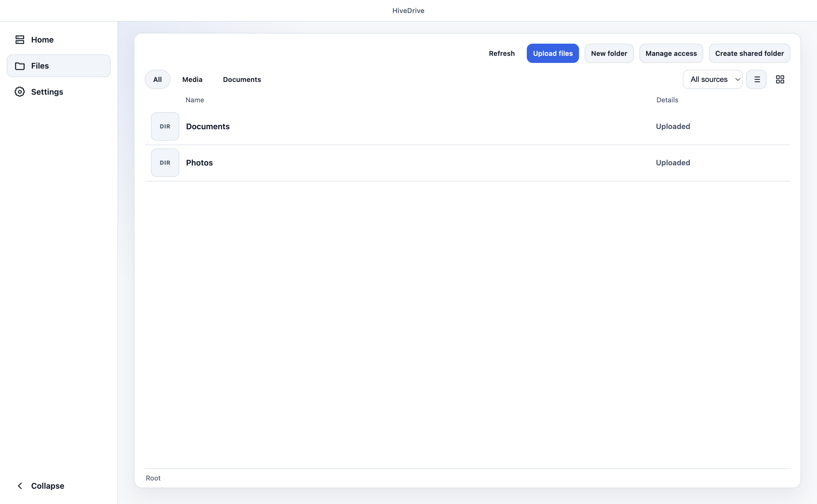
Task: Open the All sources dropdown
Action: (712, 79)
